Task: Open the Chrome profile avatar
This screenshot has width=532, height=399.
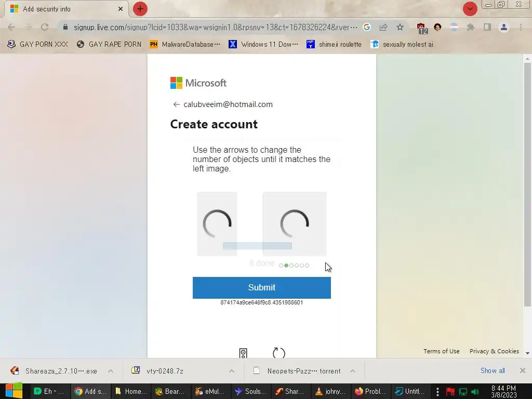Action: point(504,27)
